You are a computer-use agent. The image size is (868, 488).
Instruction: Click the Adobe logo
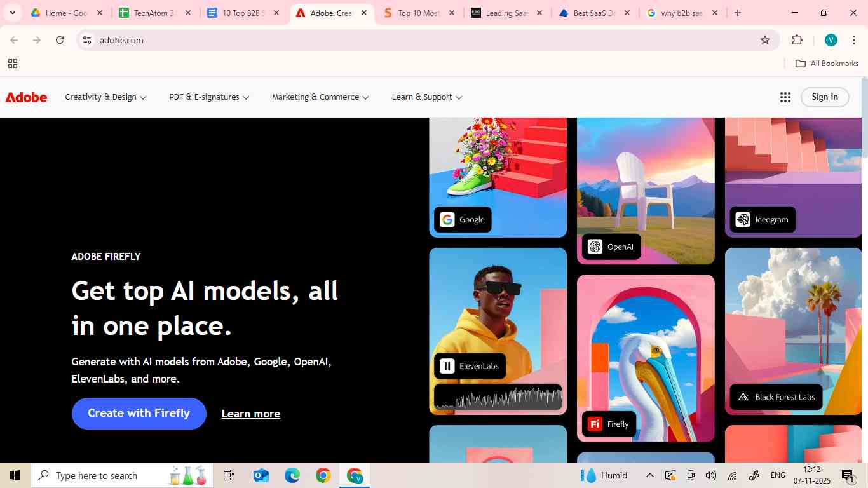click(x=25, y=97)
